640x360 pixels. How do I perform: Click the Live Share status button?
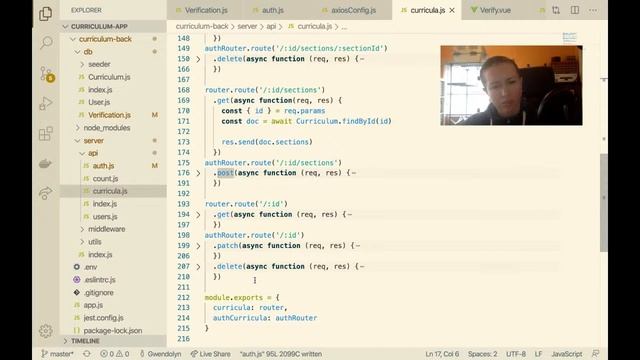pos(211,354)
